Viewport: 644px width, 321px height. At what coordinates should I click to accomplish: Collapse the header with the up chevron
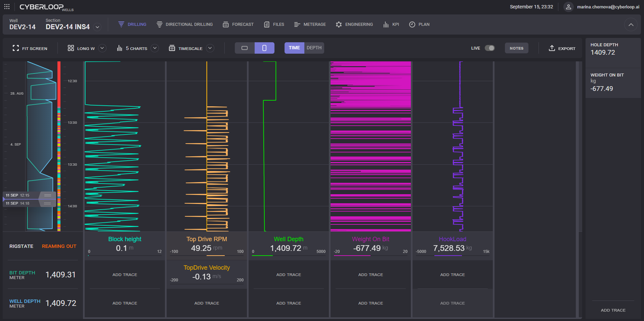tap(631, 25)
